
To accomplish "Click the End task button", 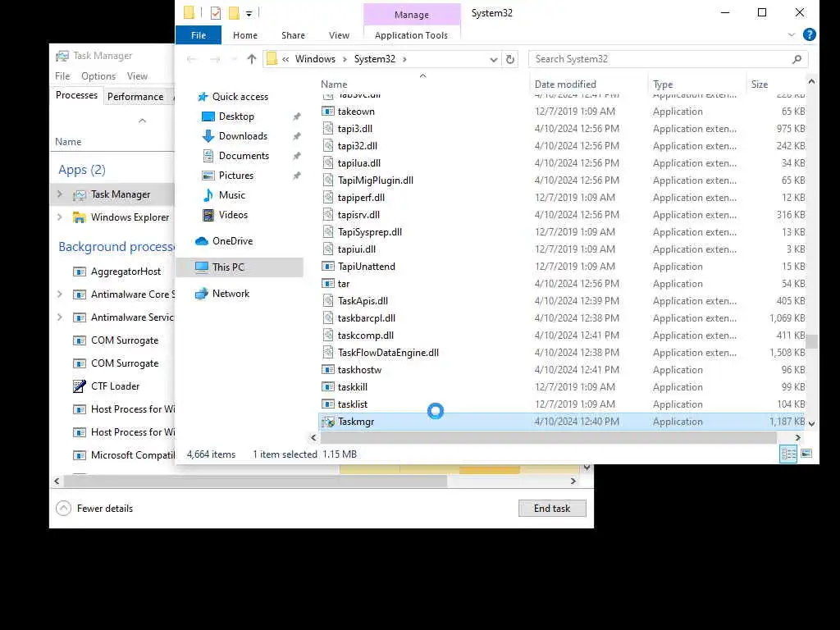I will click(552, 509).
